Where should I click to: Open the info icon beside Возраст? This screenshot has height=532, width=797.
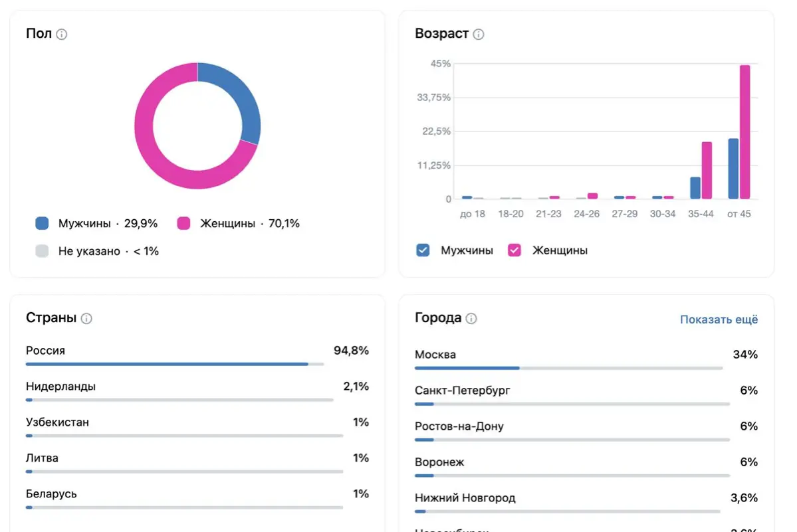(x=479, y=34)
